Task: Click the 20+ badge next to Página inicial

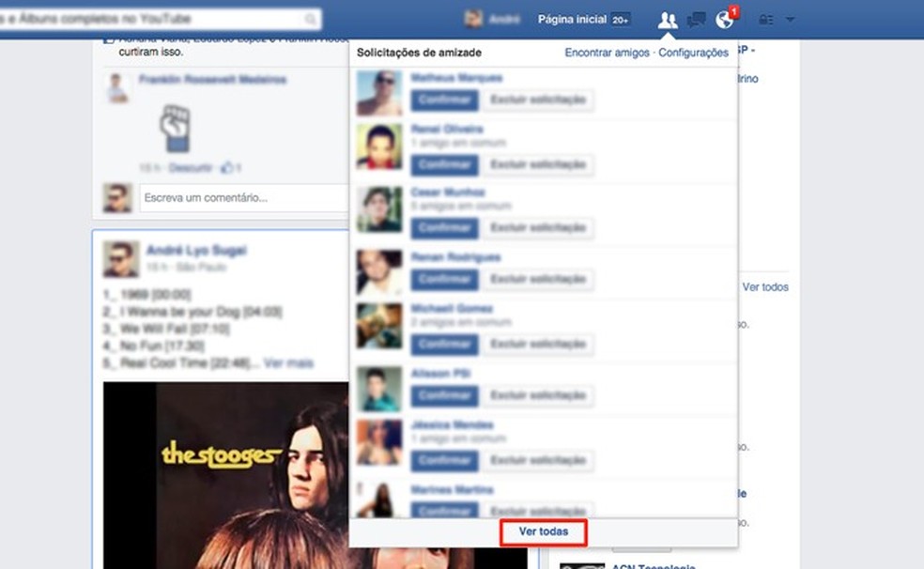Action: pyautogui.click(x=620, y=20)
